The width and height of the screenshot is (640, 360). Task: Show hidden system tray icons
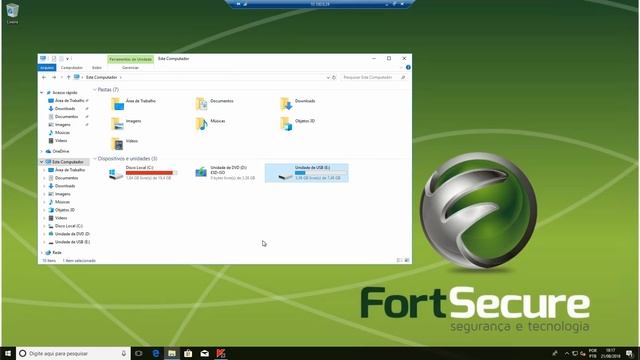[567, 353]
